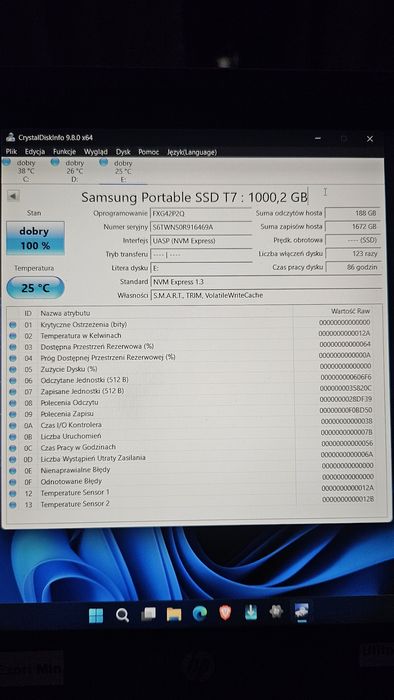Click status icon for Próg Dostępnej Przestrzeni row
The height and width of the screenshot is (700, 394).
pos(12,358)
